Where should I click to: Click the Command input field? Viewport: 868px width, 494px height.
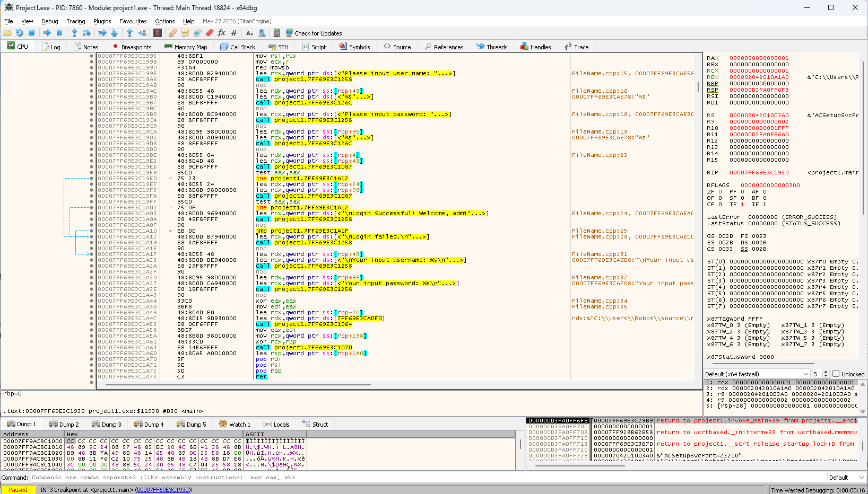[430, 478]
